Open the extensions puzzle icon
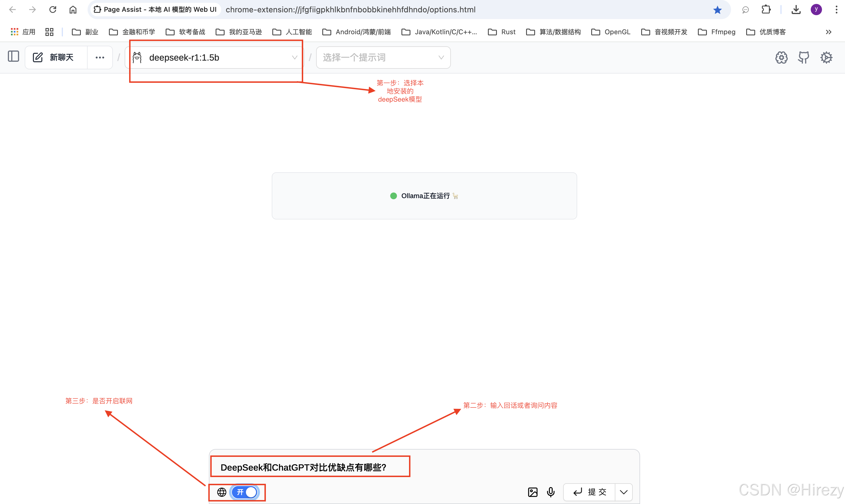This screenshot has width=845, height=504. click(x=766, y=10)
